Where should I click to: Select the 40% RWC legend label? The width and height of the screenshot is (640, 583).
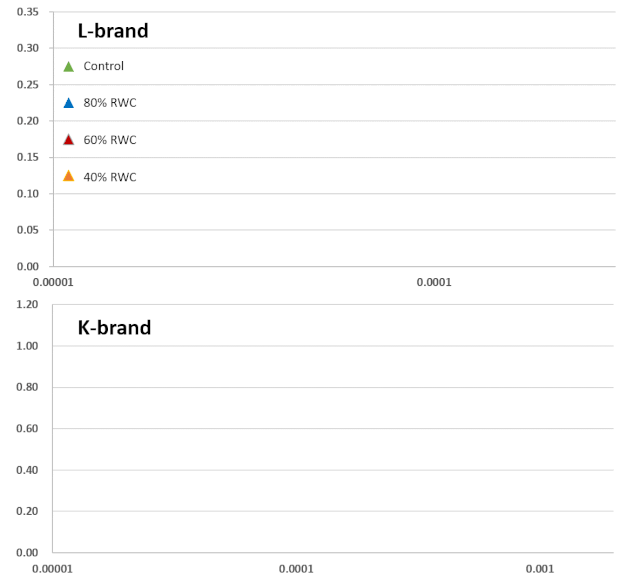(x=110, y=177)
